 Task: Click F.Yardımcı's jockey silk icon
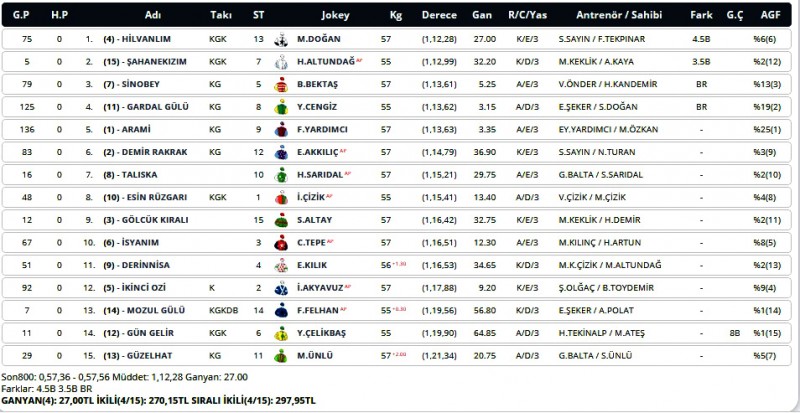[x=289, y=129]
